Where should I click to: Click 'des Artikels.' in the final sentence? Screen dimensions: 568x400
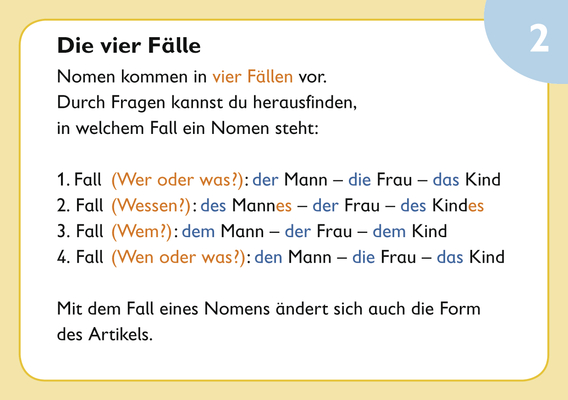pos(105,334)
